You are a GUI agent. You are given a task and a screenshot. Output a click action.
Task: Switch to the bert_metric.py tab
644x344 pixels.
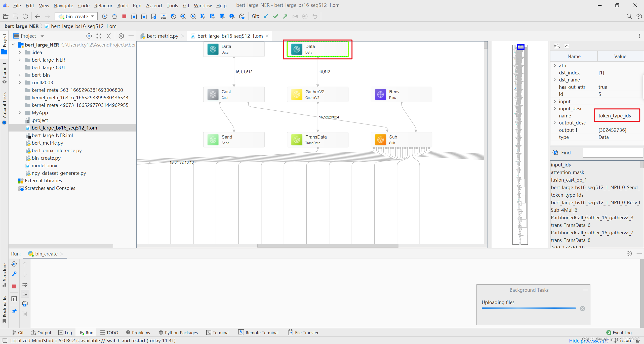(162, 36)
